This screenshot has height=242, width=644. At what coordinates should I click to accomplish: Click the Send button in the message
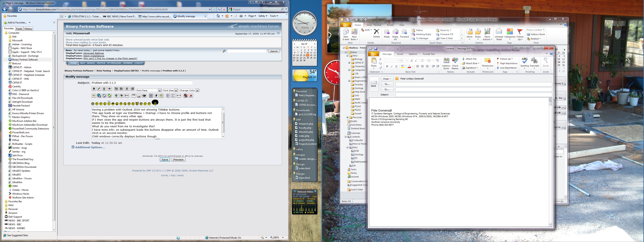(373, 83)
